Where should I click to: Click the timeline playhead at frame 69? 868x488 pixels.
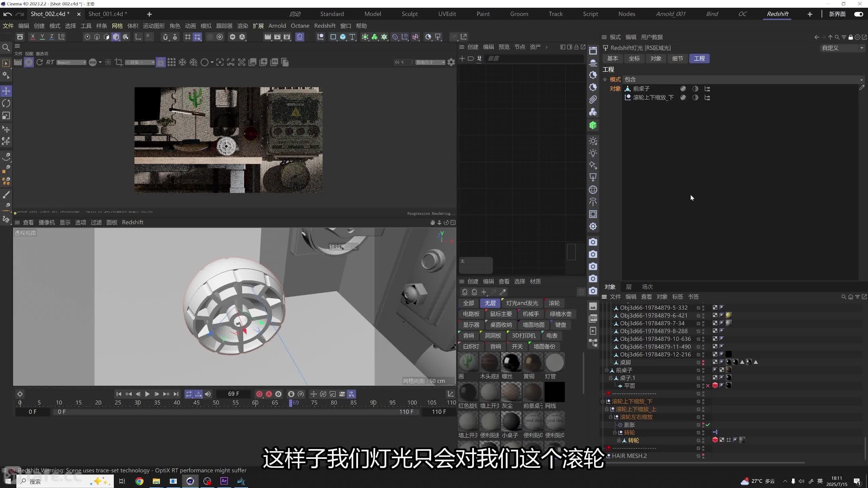click(291, 403)
